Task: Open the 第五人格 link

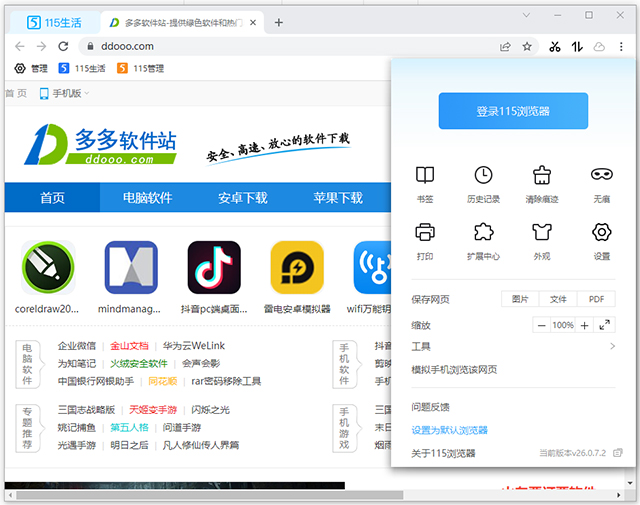Action: (129, 427)
